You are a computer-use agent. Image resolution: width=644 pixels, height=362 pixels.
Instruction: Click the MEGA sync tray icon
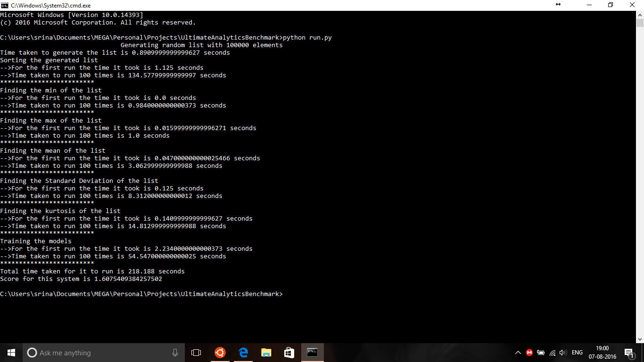click(529, 353)
